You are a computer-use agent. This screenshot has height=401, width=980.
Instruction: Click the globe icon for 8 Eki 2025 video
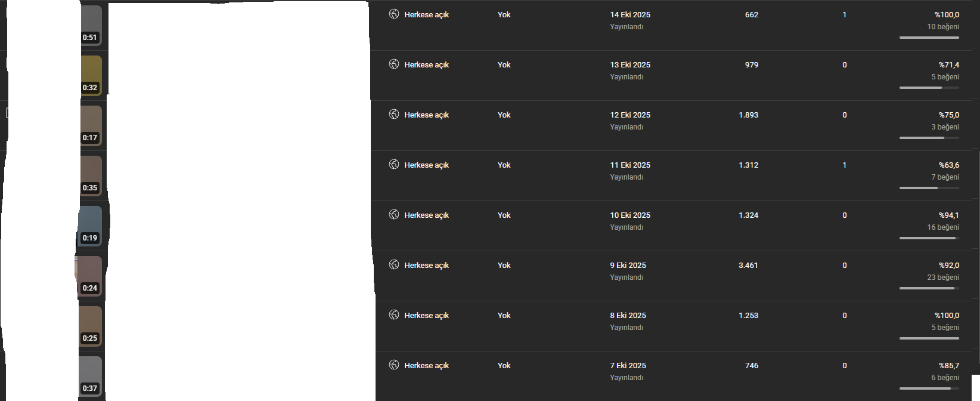(x=394, y=314)
